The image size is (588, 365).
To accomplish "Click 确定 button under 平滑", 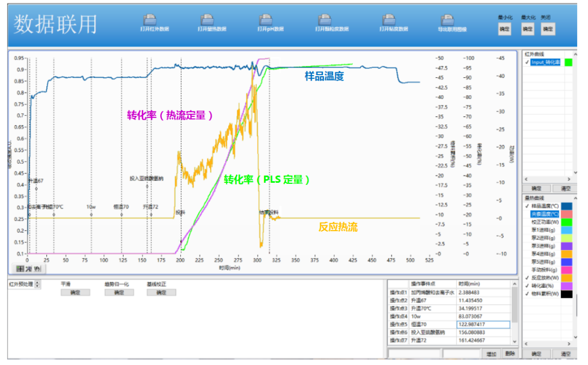I will (75, 293).
